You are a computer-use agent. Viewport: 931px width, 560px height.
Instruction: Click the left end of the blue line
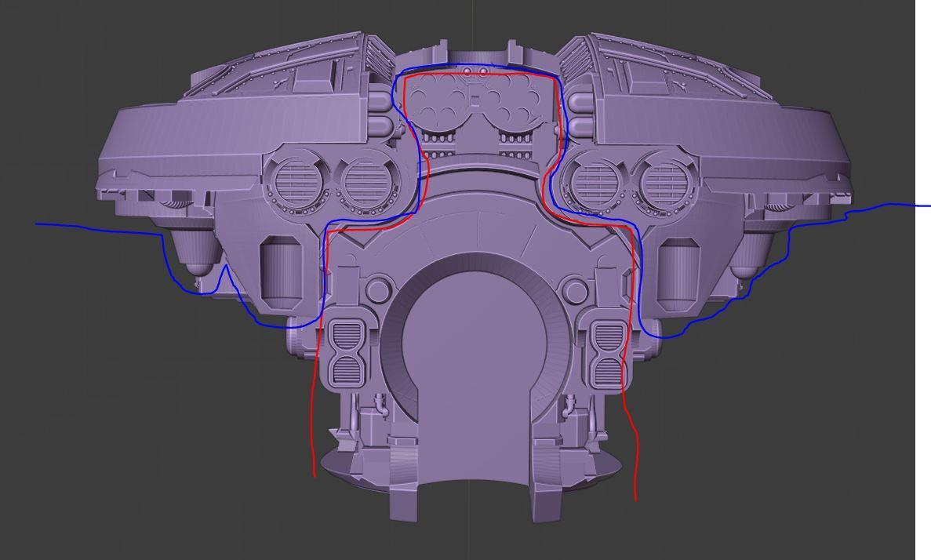click(37, 224)
